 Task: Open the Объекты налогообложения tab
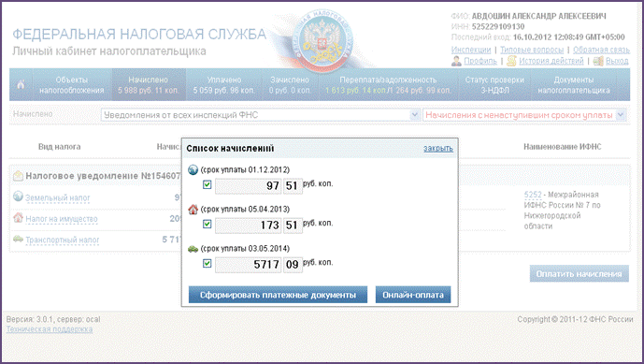(71, 85)
